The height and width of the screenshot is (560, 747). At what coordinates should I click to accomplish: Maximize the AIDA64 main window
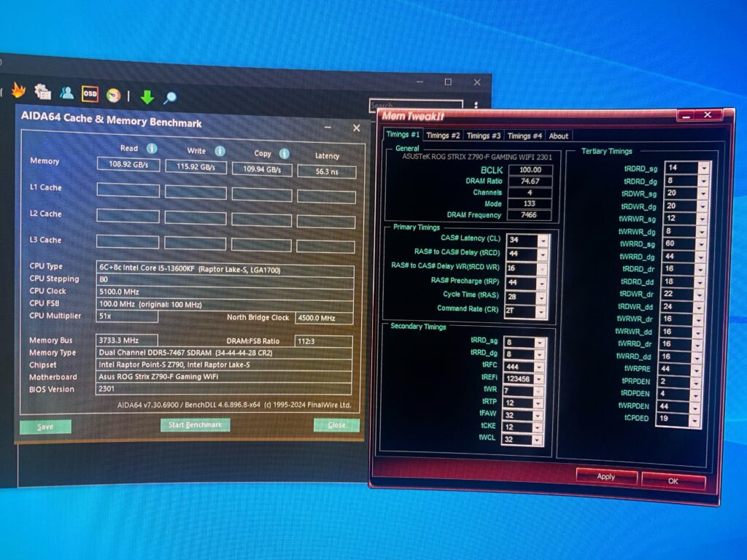click(448, 82)
